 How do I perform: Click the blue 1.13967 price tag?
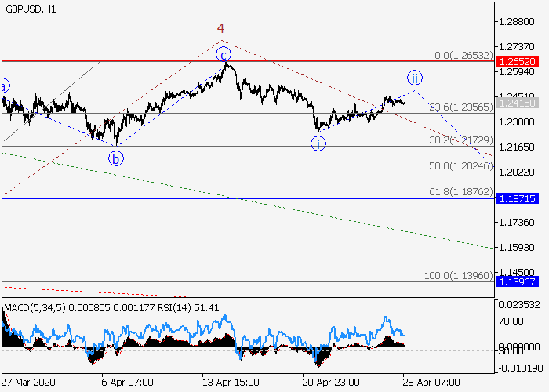(x=517, y=281)
